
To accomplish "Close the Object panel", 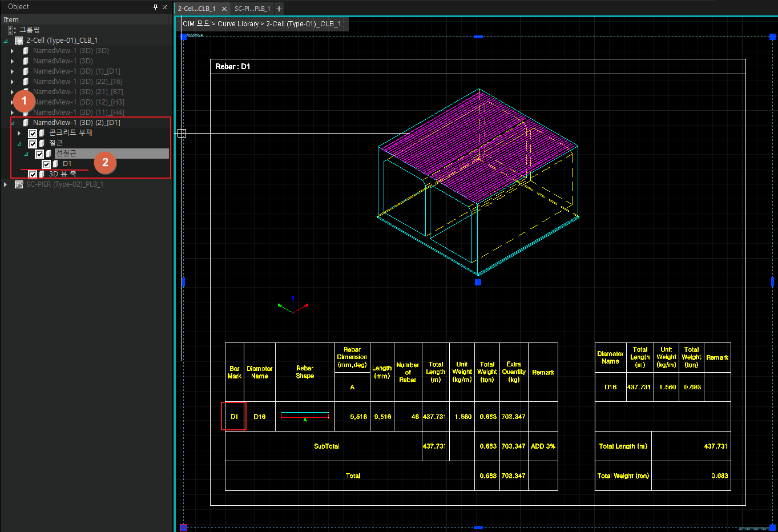I will point(165,7).
